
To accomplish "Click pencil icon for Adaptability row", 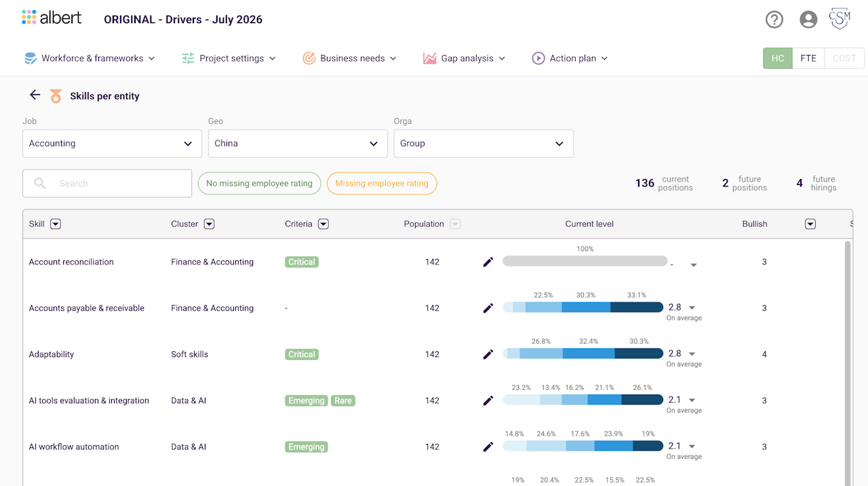I will point(488,354).
